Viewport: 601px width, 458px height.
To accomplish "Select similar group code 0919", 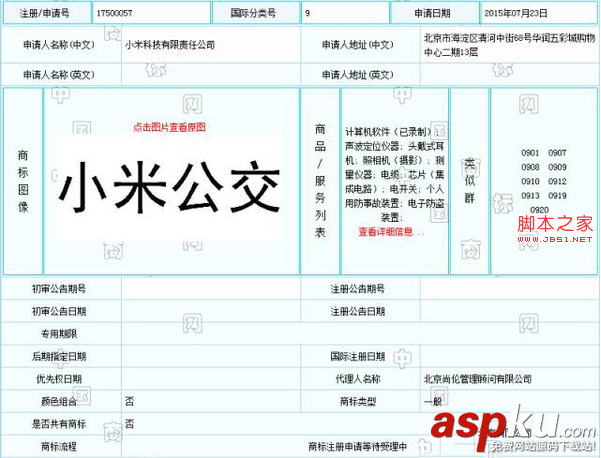I will 557,196.
